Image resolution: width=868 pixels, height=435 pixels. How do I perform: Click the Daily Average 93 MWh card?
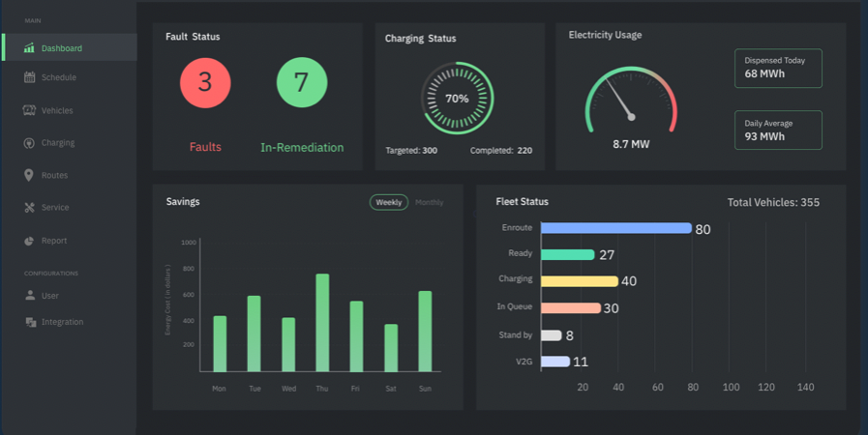pos(778,130)
